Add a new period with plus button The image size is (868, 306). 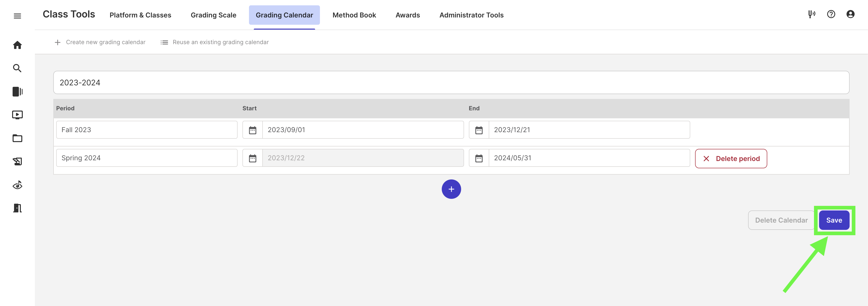tap(451, 189)
